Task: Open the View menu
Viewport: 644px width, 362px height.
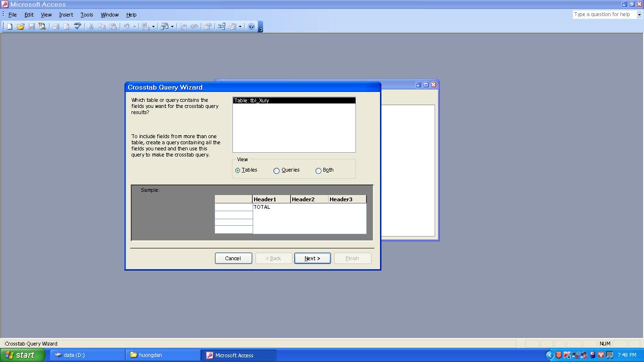Action: [46, 15]
